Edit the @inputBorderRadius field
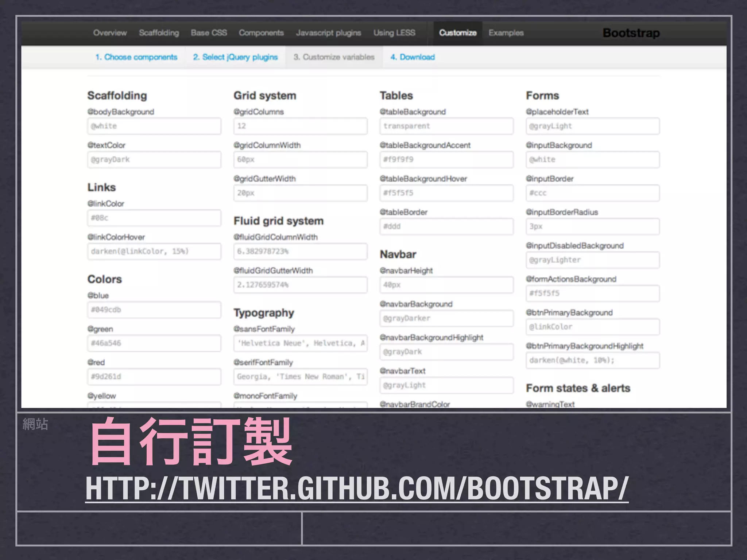 (x=593, y=226)
